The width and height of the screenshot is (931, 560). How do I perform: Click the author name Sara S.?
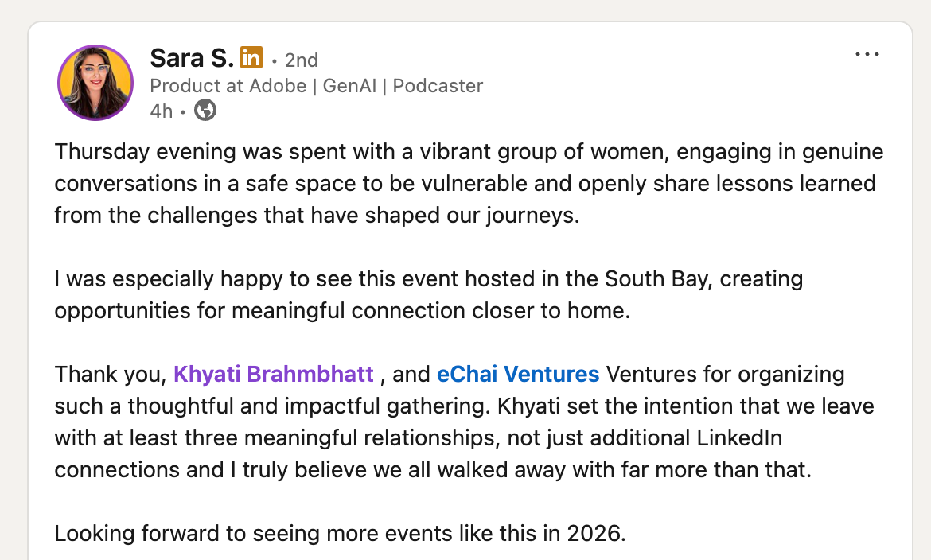point(191,58)
